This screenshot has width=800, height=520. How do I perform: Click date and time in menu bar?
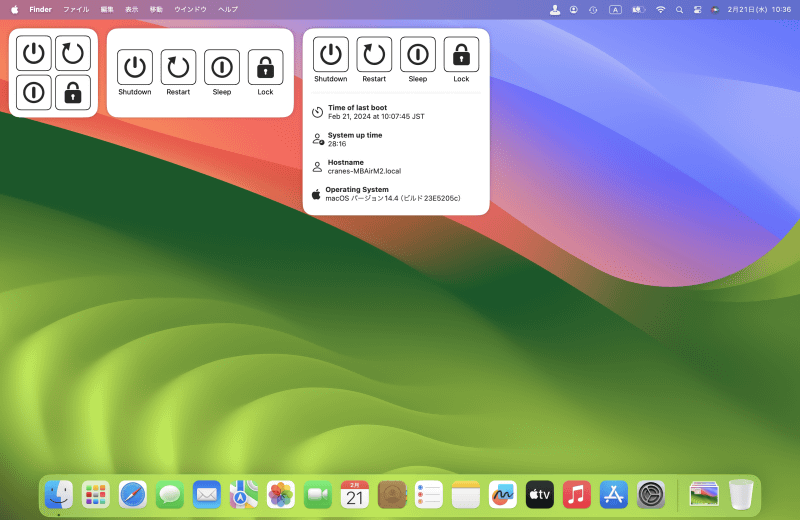759,10
